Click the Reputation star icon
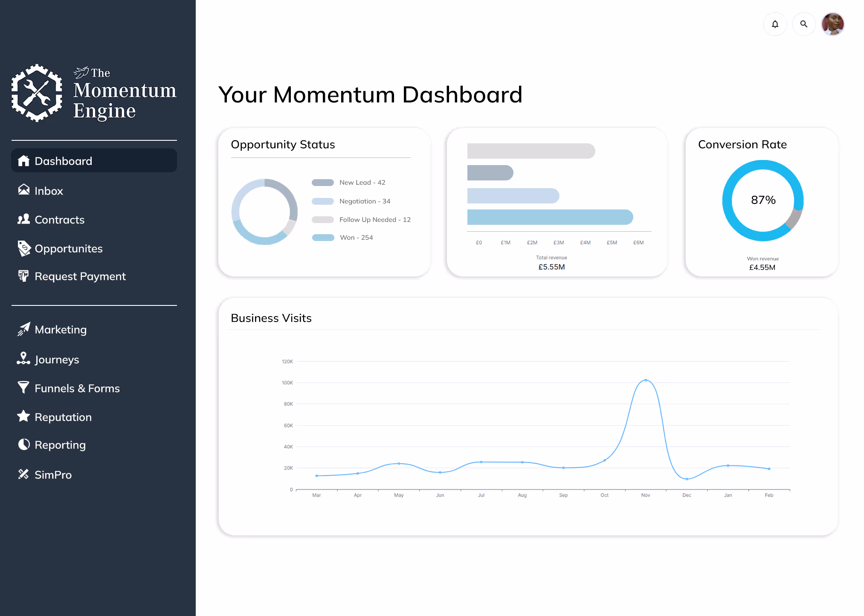Image resolution: width=864 pixels, height=616 pixels. click(x=23, y=416)
